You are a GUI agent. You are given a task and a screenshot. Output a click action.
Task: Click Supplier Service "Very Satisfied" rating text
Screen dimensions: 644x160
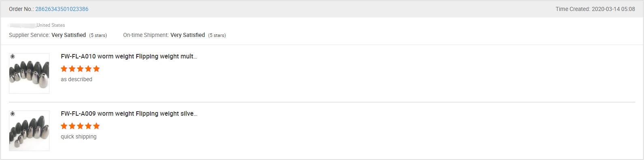[68, 35]
